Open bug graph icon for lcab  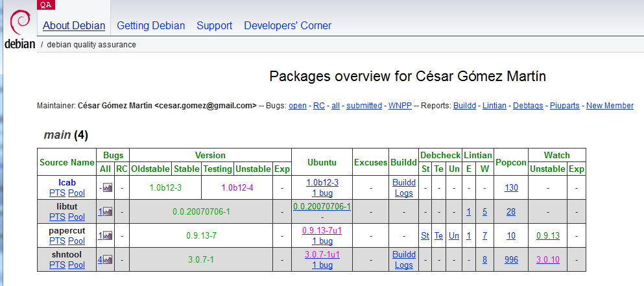point(107,188)
